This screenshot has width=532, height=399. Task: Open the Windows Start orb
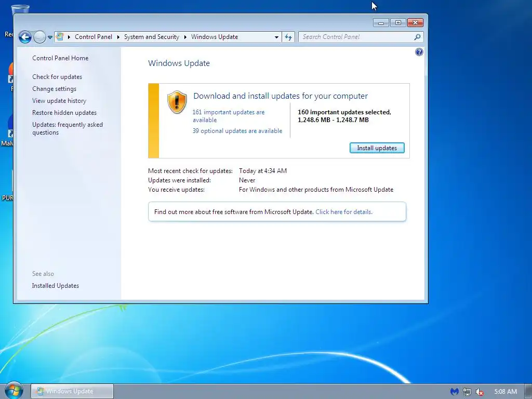pyautogui.click(x=14, y=391)
